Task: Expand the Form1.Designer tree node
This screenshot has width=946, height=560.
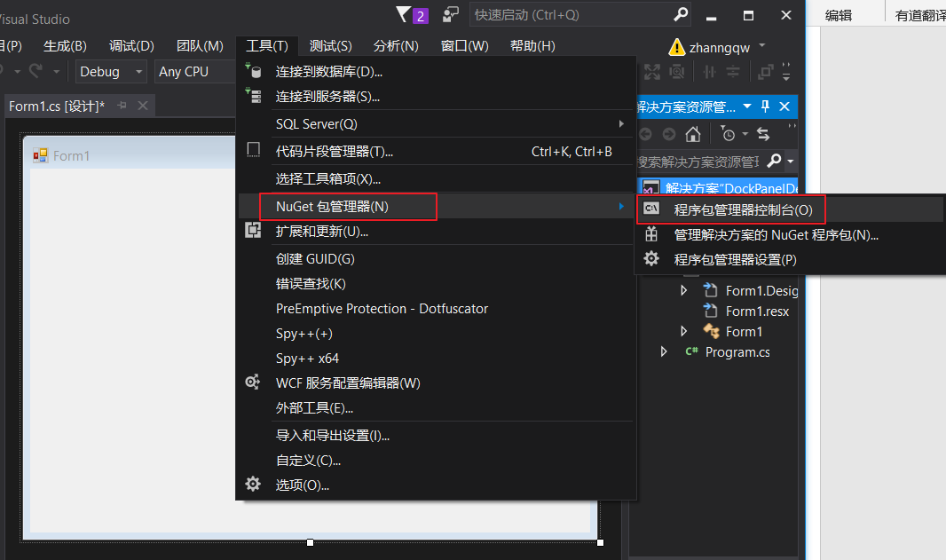Action: coord(683,290)
